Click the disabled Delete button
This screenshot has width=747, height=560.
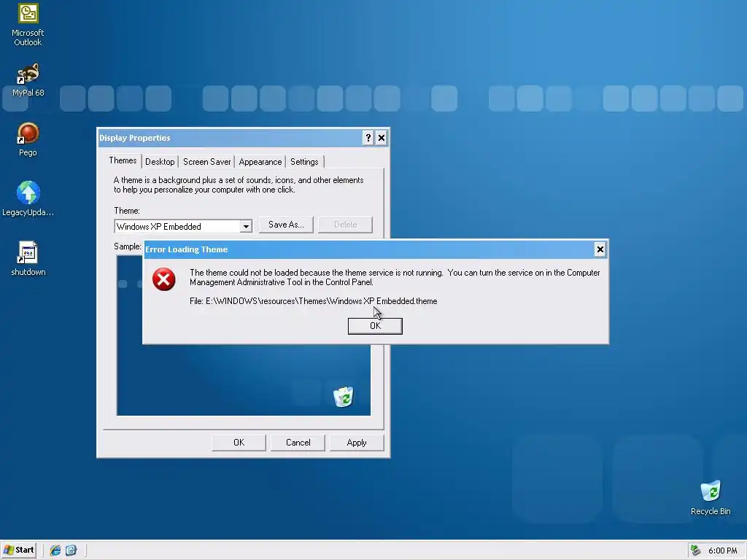click(x=345, y=225)
